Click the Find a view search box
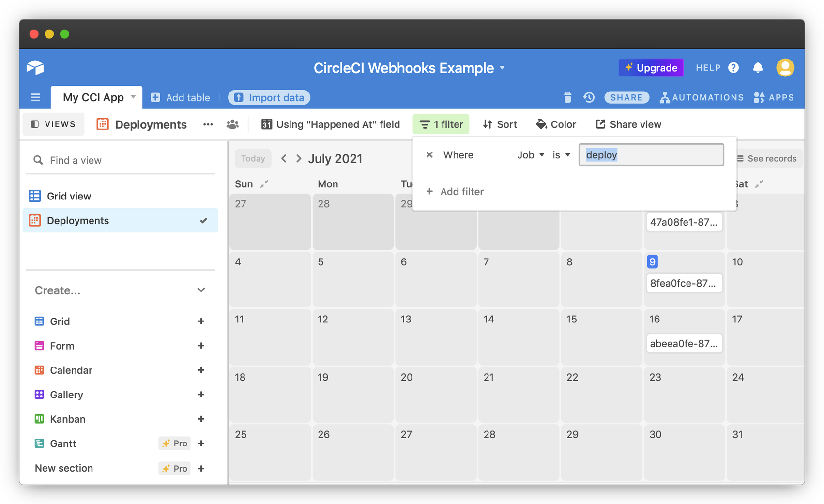 [120, 160]
